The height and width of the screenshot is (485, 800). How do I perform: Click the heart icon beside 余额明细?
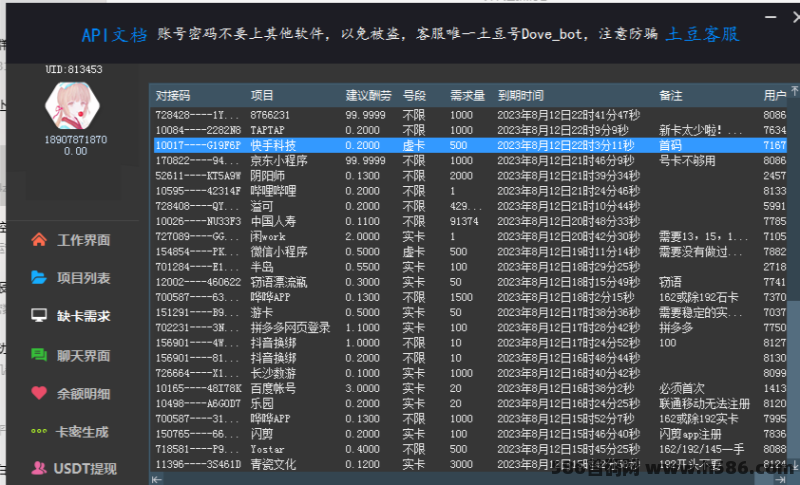[x=39, y=393]
